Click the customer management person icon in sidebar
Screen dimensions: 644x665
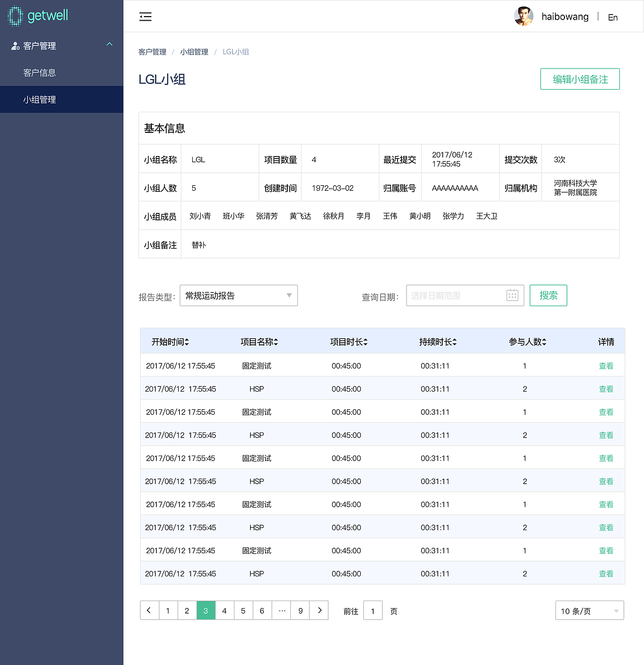14,45
